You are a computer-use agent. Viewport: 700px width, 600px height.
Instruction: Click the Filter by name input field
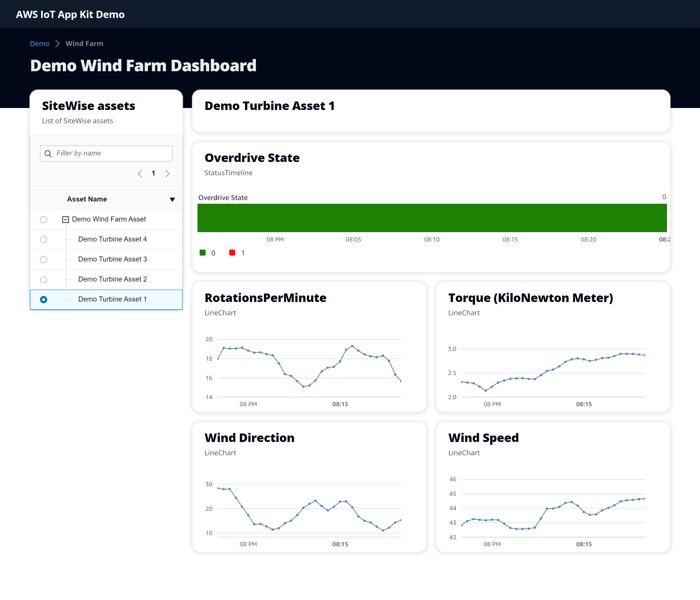tap(111, 153)
